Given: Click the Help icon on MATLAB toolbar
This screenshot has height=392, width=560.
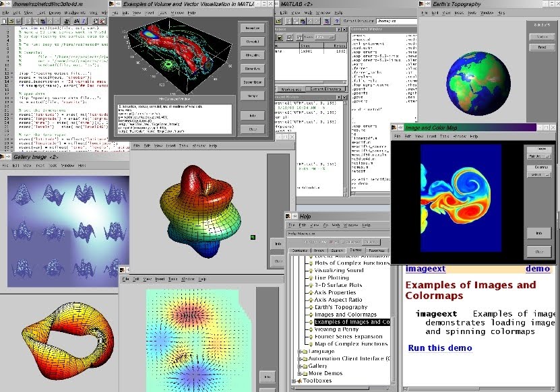Looking at the screenshot, I should point(337,20).
